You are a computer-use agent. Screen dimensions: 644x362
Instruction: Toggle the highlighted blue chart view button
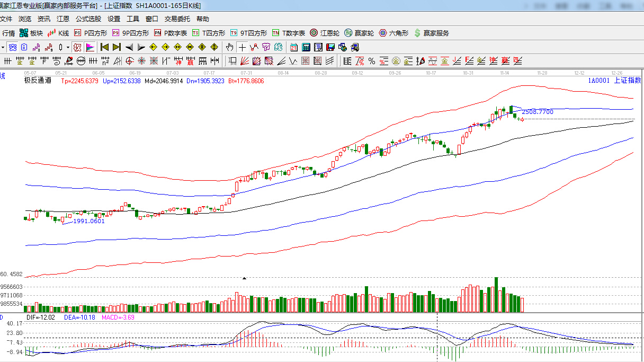tap(12, 47)
